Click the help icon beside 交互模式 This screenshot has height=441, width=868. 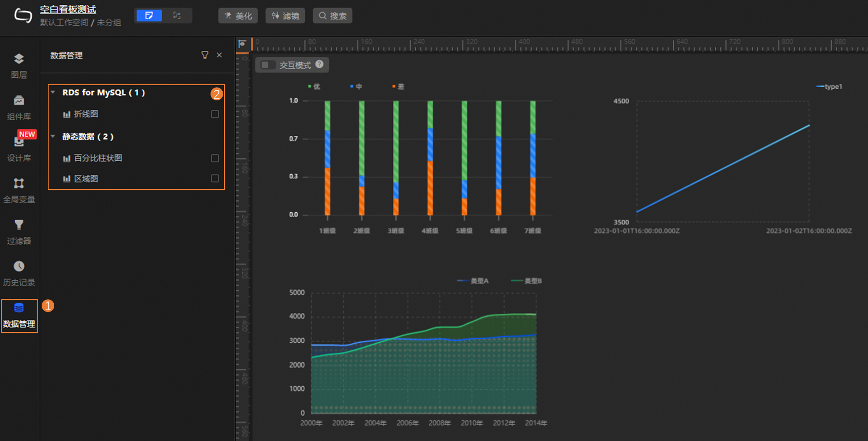coord(320,65)
